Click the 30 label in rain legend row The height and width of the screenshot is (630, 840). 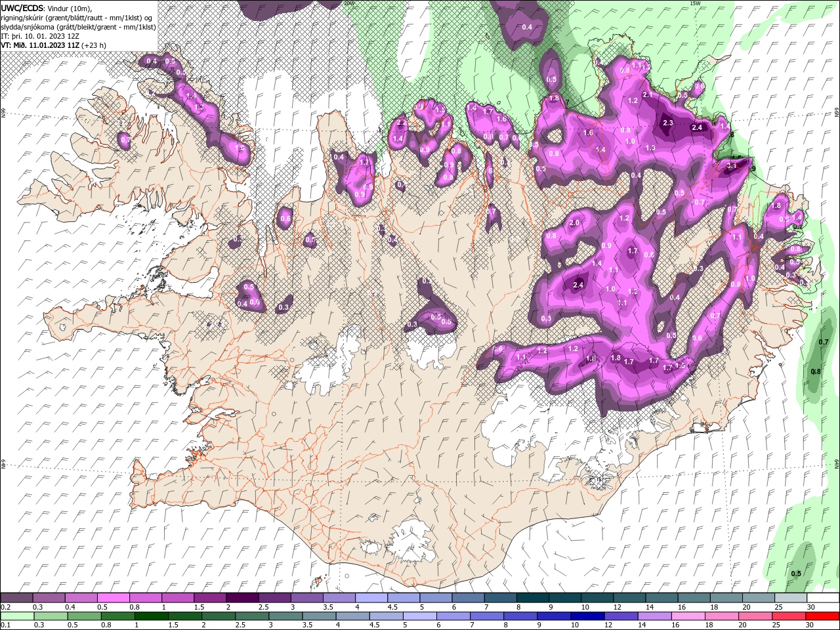[809, 625]
